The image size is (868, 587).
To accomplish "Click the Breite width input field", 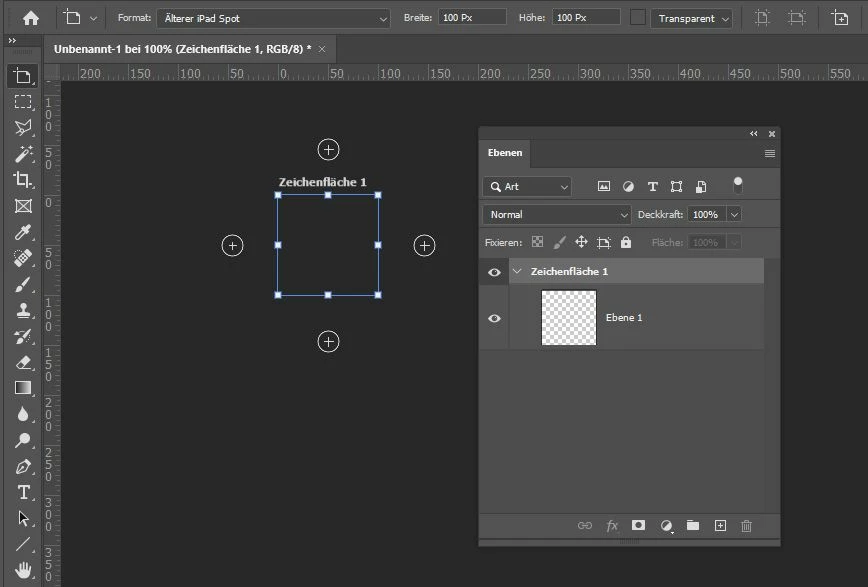I will tap(472, 17).
